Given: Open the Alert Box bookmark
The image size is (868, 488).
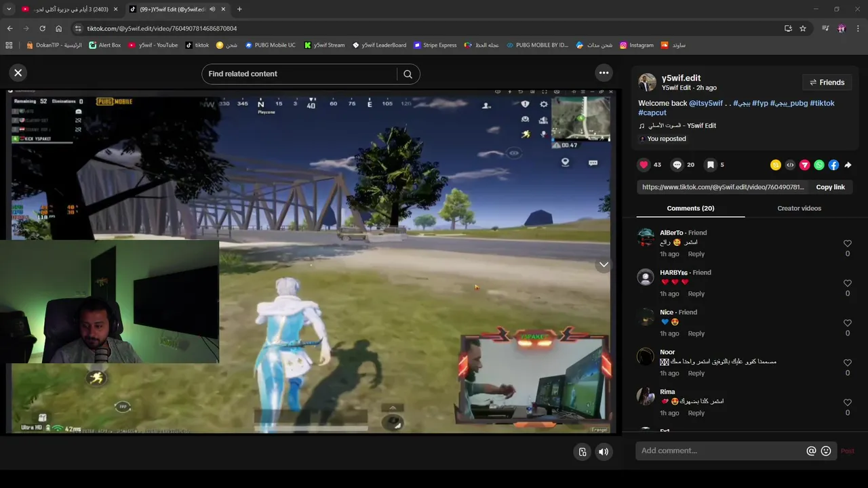Looking at the screenshot, I should 104,45.
